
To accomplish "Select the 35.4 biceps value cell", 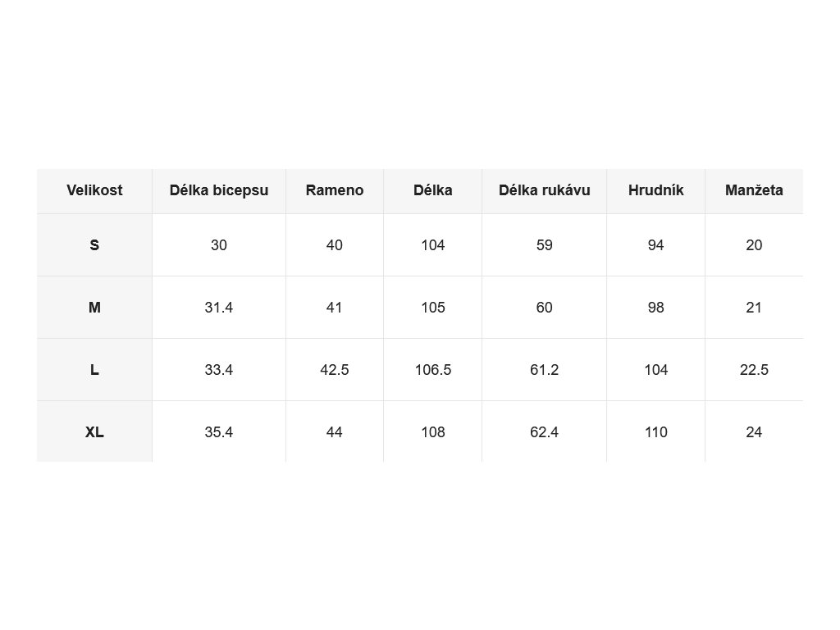I will 218,431.
